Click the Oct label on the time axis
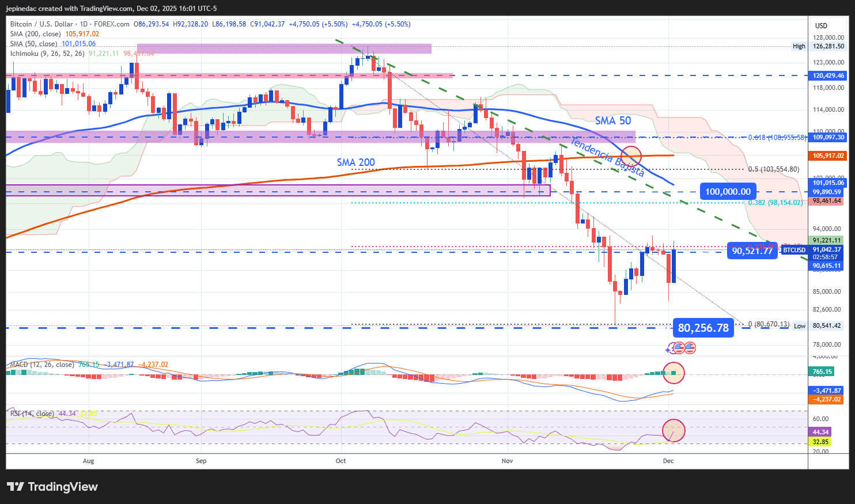The width and height of the screenshot is (855, 504). click(341, 461)
